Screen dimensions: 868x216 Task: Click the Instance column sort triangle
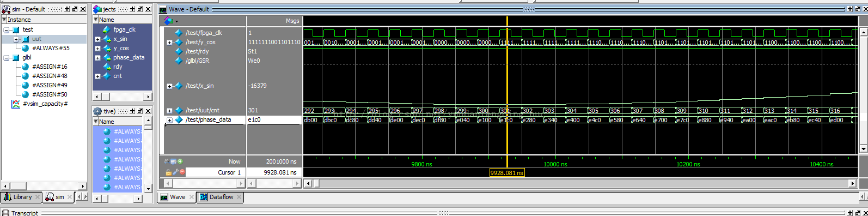pos(4,20)
